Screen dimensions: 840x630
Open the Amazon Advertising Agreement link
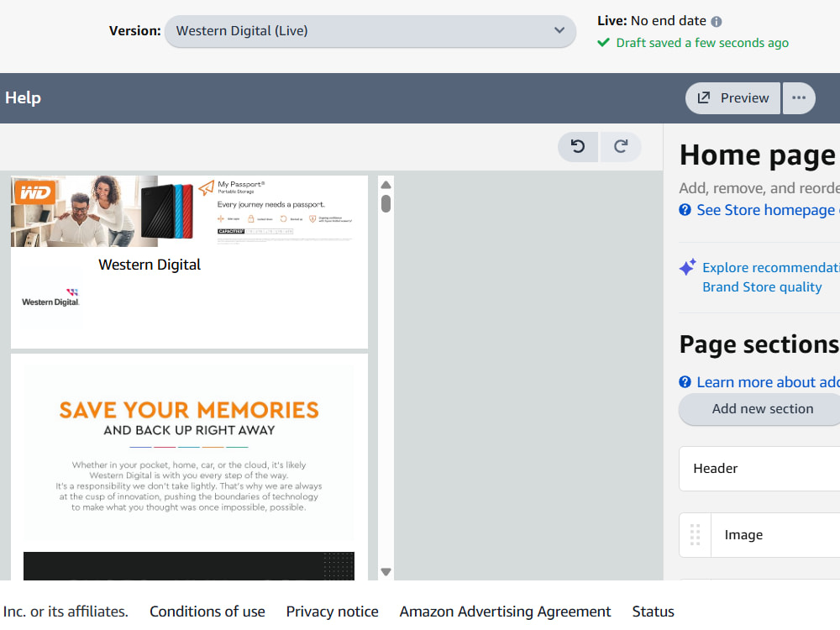tap(505, 612)
